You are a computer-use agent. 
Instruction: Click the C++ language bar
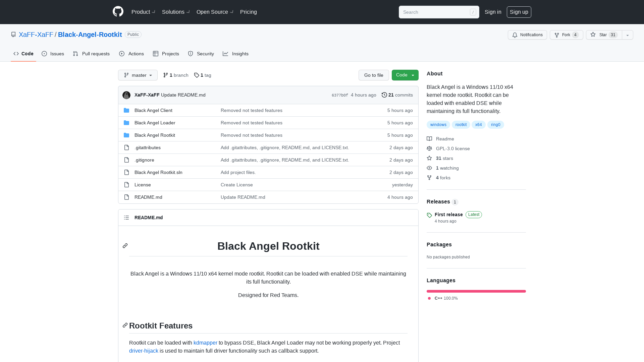pos(476,291)
